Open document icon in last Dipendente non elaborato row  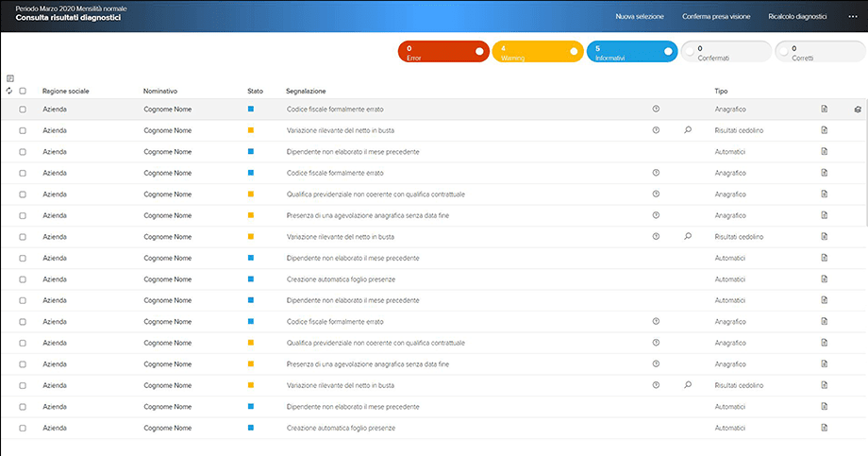825,407
